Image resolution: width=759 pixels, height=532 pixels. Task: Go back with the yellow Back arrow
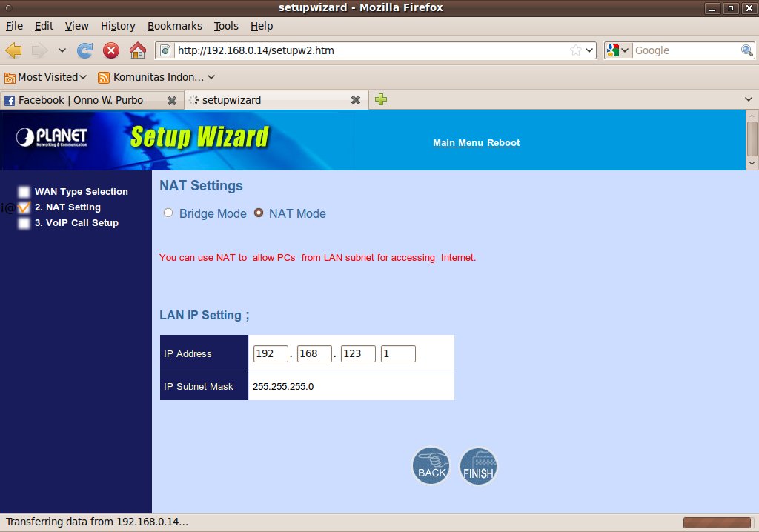(x=13, y=50)
